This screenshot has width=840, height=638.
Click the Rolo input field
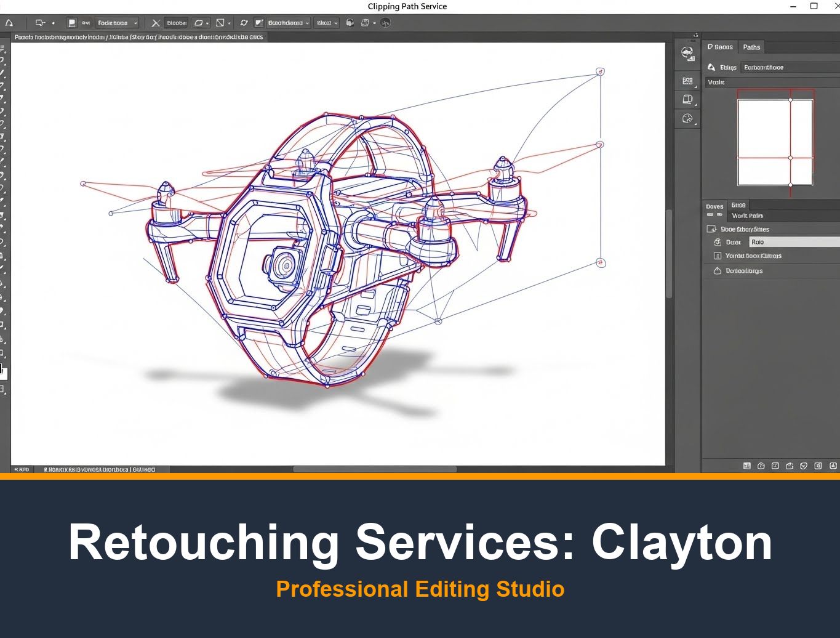tap(793, 242)
